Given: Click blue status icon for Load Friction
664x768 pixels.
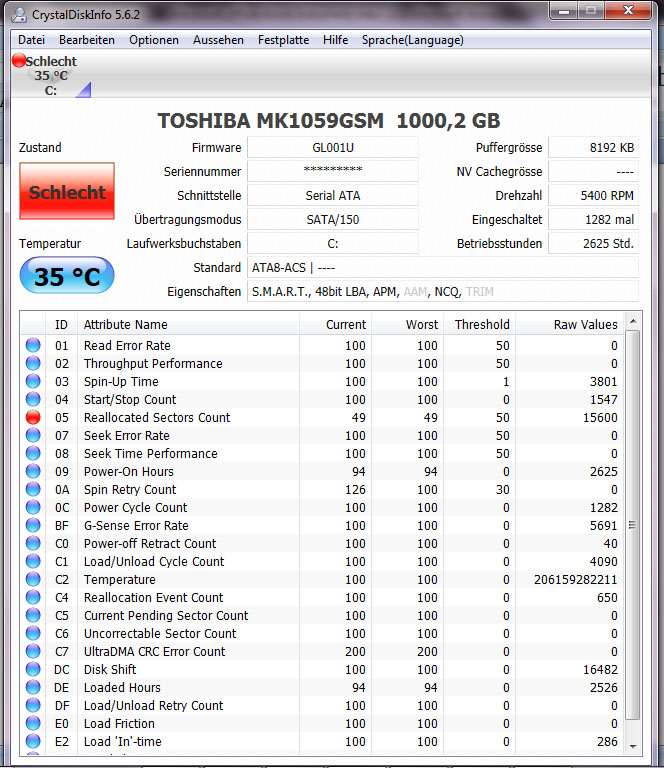Looking at the screenshot, I should click(x=33, y=723).
